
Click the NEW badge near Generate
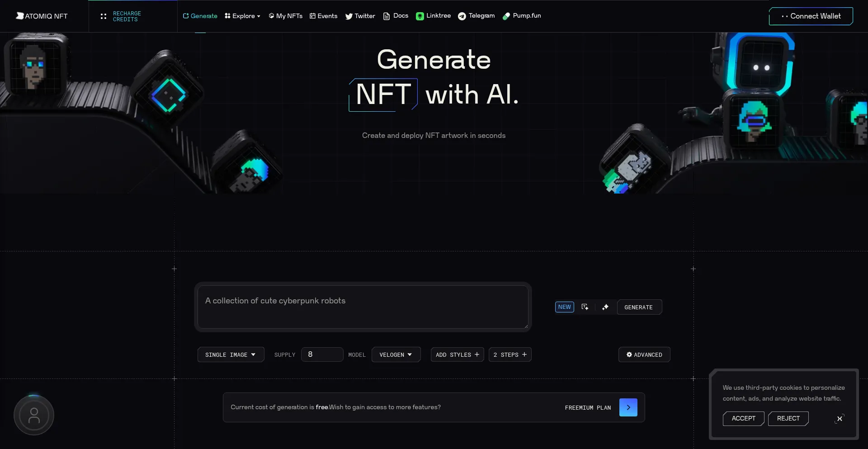pyautogui.click(x=564, y=307)
